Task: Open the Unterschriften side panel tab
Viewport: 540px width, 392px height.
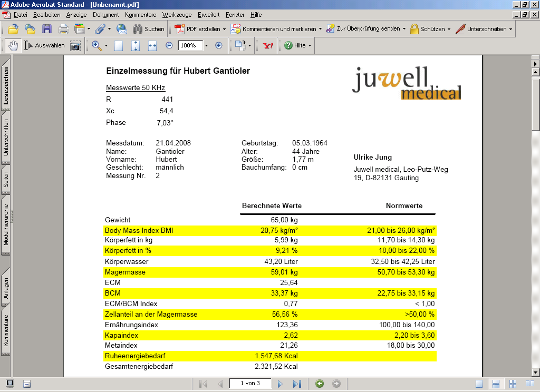Action: [6, 138]
